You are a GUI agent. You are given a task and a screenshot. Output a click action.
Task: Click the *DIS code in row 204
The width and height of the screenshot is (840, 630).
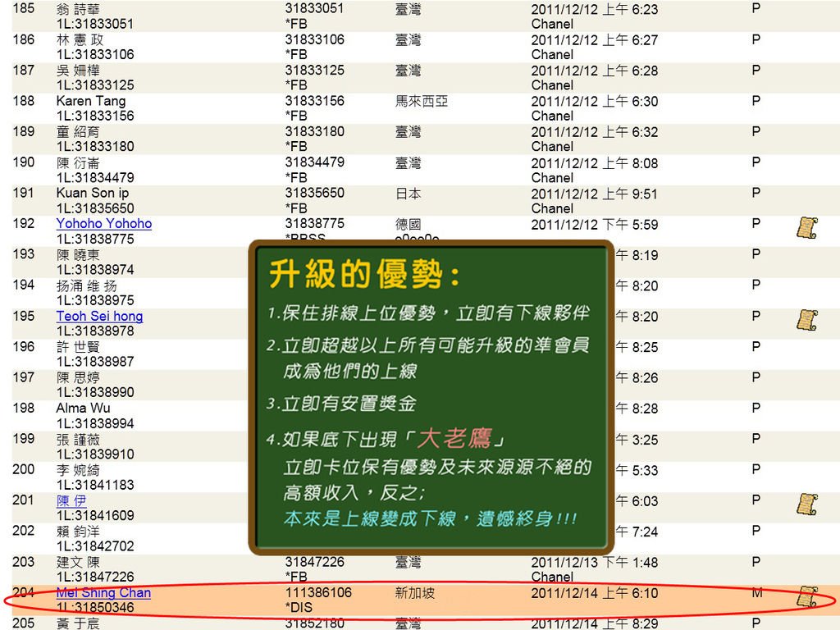tap(299, 608)
